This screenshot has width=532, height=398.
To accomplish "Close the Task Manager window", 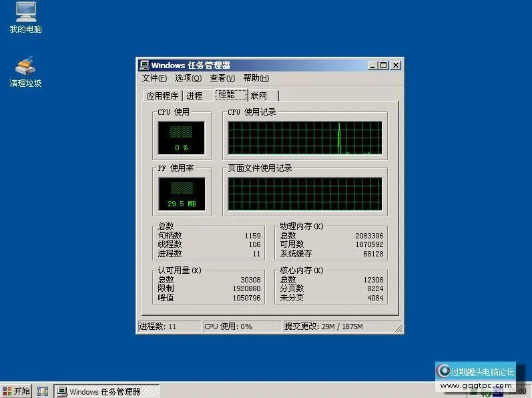I will click(396, 65).
